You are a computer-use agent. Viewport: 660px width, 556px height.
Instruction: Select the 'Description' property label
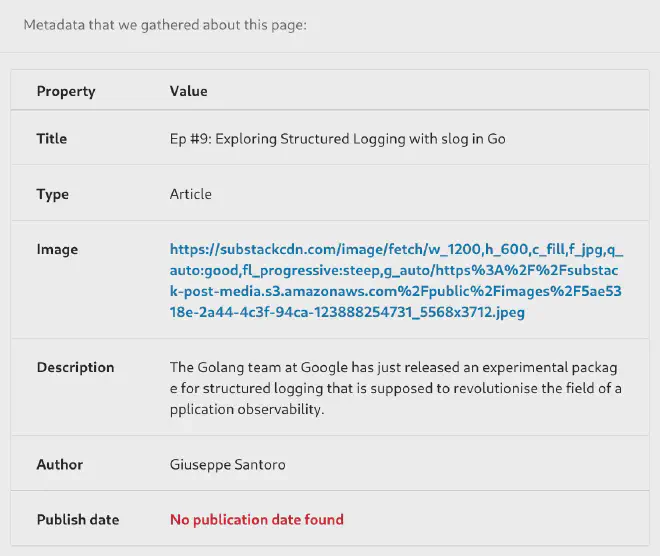pyautogui.click(x=75, y=367)
